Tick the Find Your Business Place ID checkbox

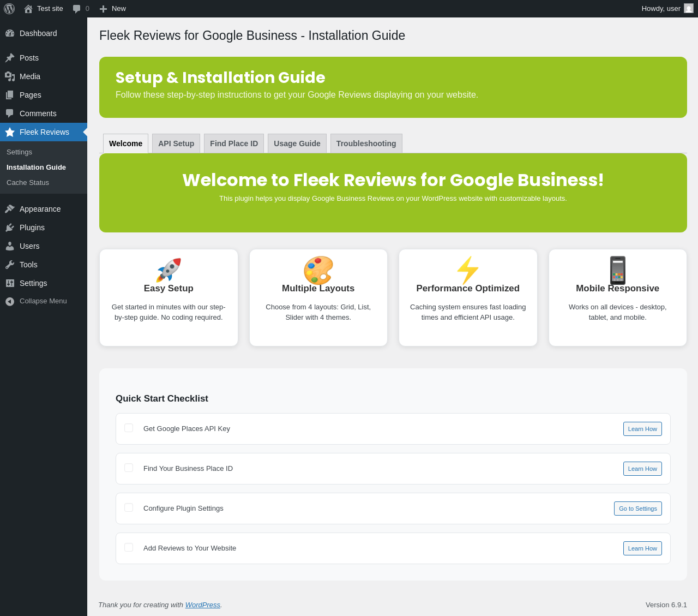point(129,468)
